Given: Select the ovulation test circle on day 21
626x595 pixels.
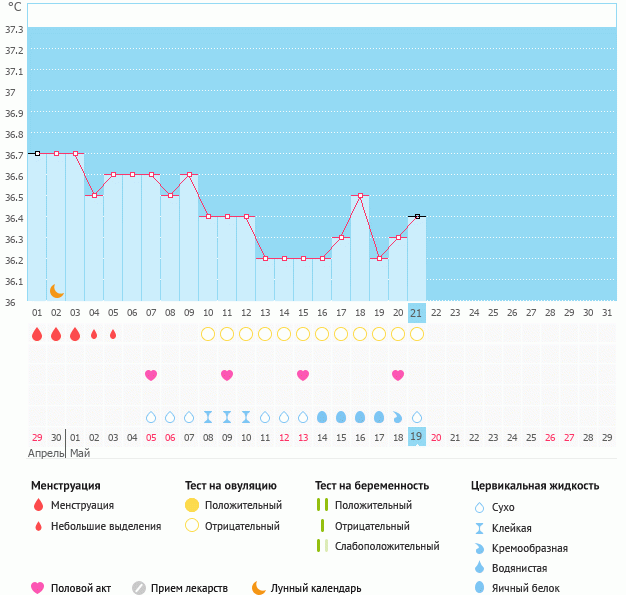Looking at the screenshot, I should [x=417, y=334].
